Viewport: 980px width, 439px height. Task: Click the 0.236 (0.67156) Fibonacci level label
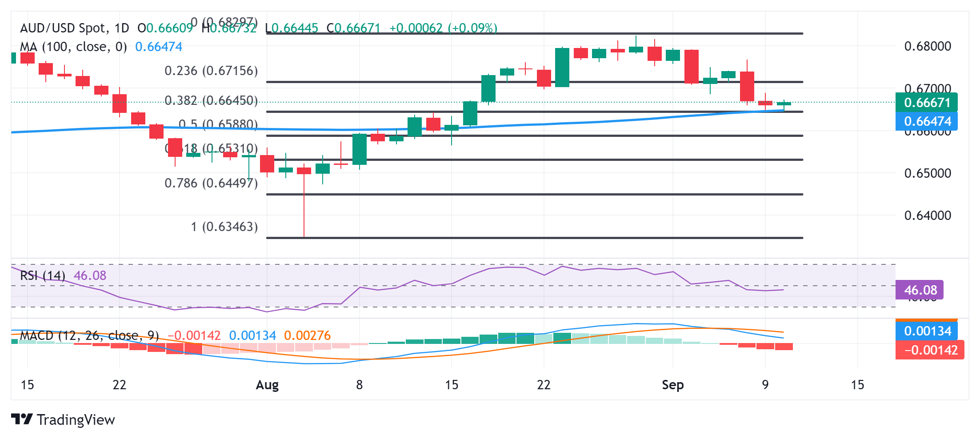coord(211,71)
